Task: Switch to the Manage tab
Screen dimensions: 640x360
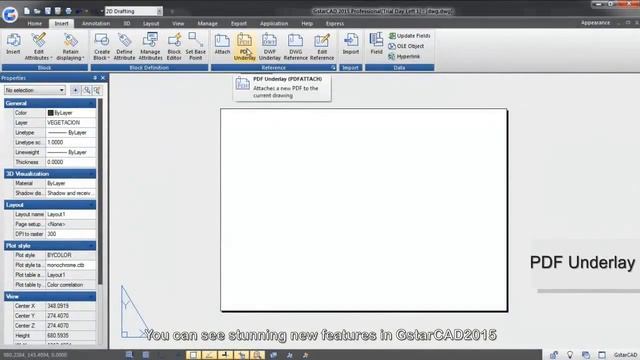Action: pos(207,24)
